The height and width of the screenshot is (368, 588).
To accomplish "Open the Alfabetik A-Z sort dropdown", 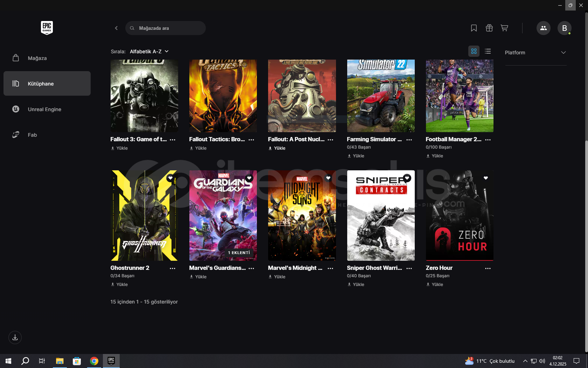I will click(149, 52).
